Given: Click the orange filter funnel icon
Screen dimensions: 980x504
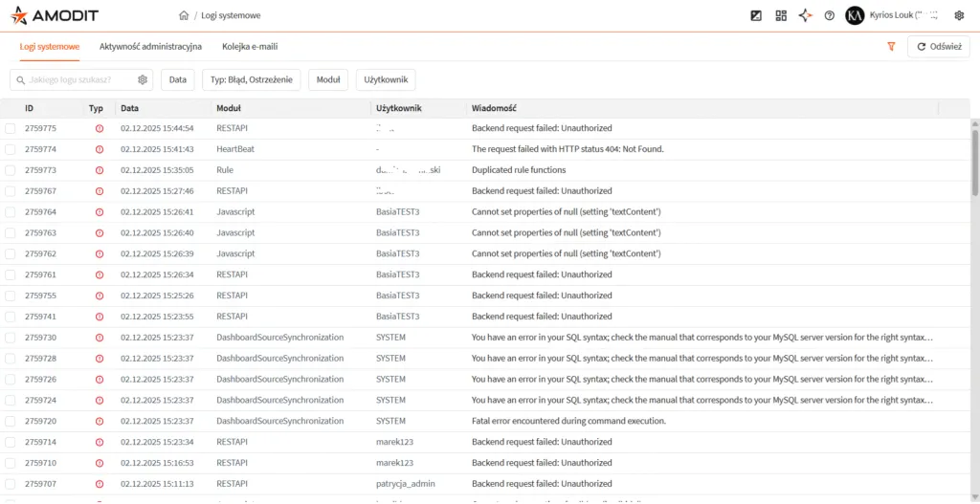Looking at the screenshot, I should click(891, 47).
